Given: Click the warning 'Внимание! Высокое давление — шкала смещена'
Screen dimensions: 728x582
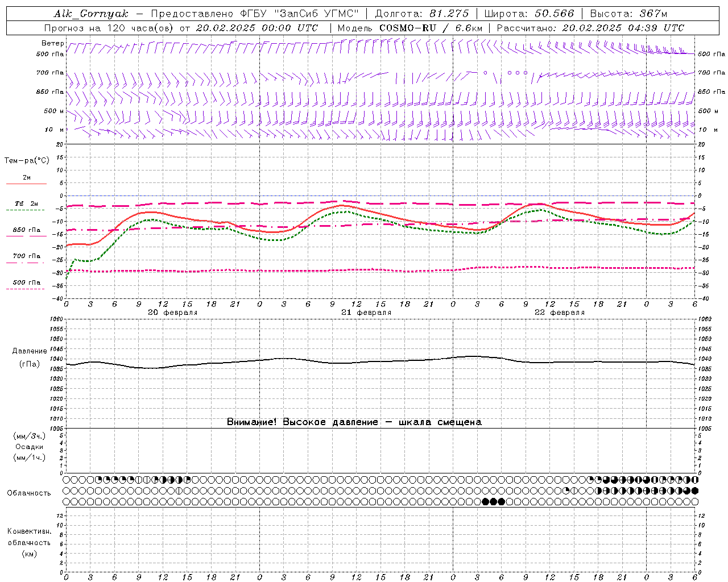Looking at the screenshot, I should (354, 422).
